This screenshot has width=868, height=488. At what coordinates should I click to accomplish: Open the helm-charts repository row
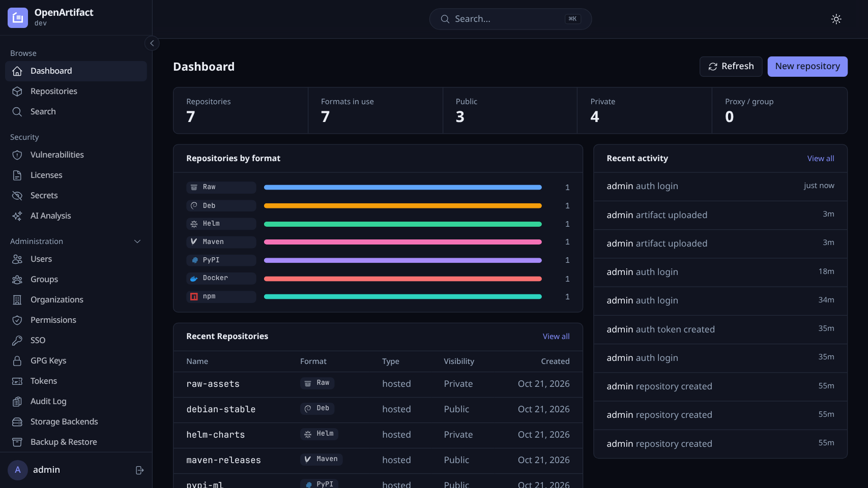(378, 435)
